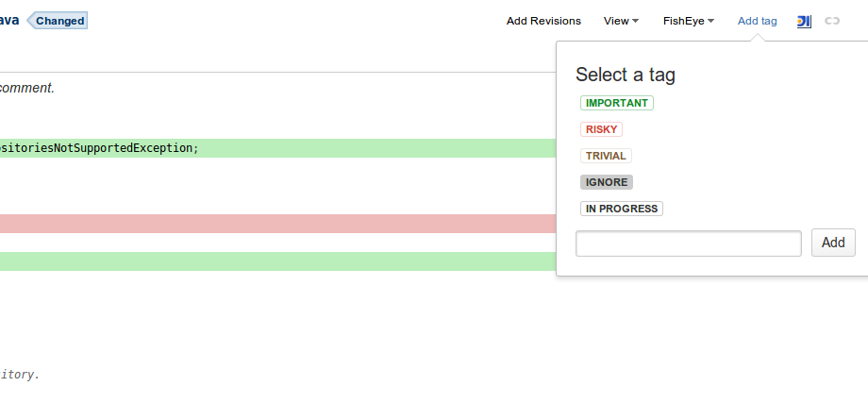Open the View dropdown menu
This screenshot has height=420, width=868.
[x=621, y=21]
